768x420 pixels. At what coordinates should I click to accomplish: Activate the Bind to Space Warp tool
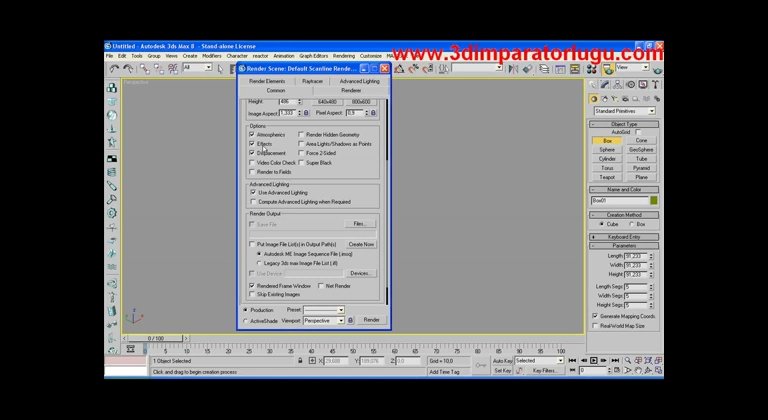pyautogui.click(x=172, y=69)
